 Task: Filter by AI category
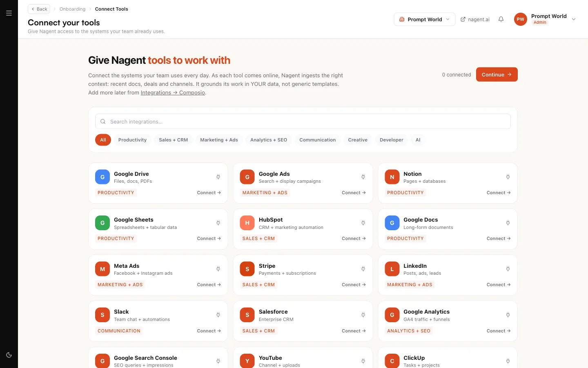pos(418,140)
